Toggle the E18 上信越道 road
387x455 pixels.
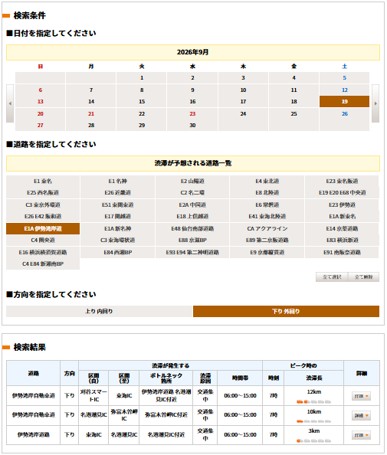192,216
